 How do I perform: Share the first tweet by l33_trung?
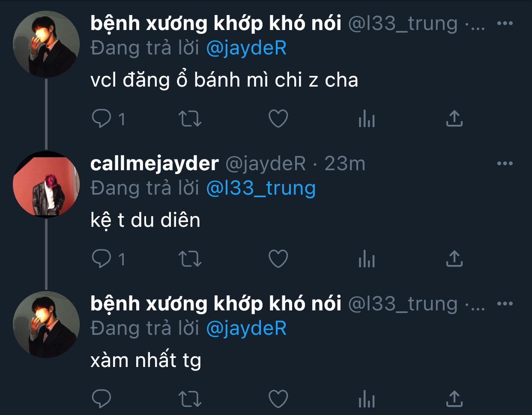tap(454, 119)
